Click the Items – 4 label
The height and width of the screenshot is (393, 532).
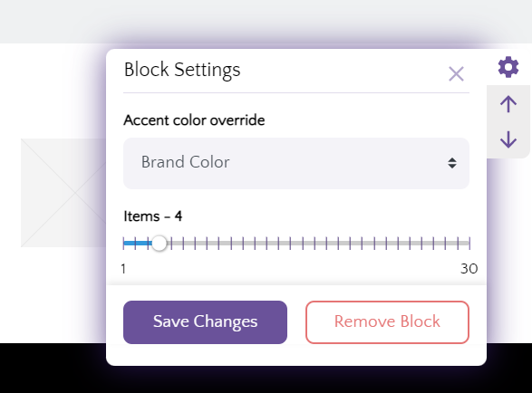pyautogui.click(x=153, y=216)
